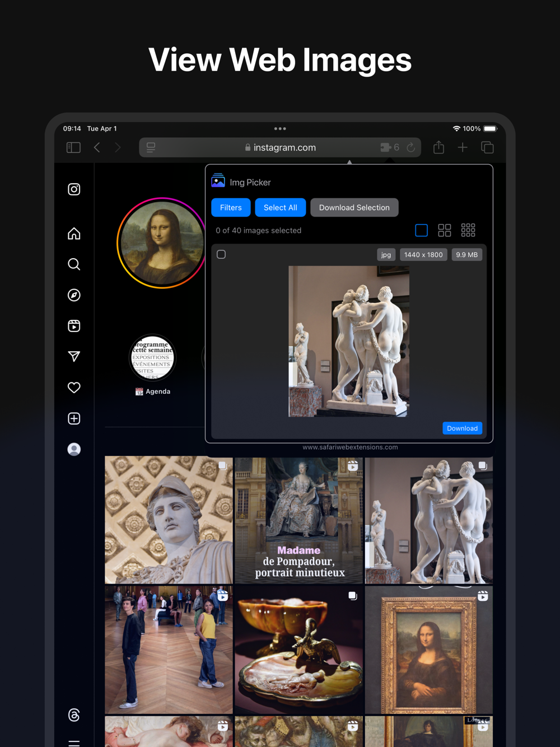This screenshot has width=560, height=747.
Task: Open the agate cup with eagle post
Action: (298, 650)
